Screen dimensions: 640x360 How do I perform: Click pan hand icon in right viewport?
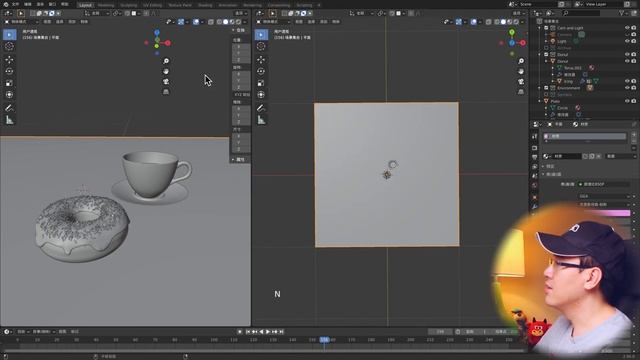click(521, 71)
